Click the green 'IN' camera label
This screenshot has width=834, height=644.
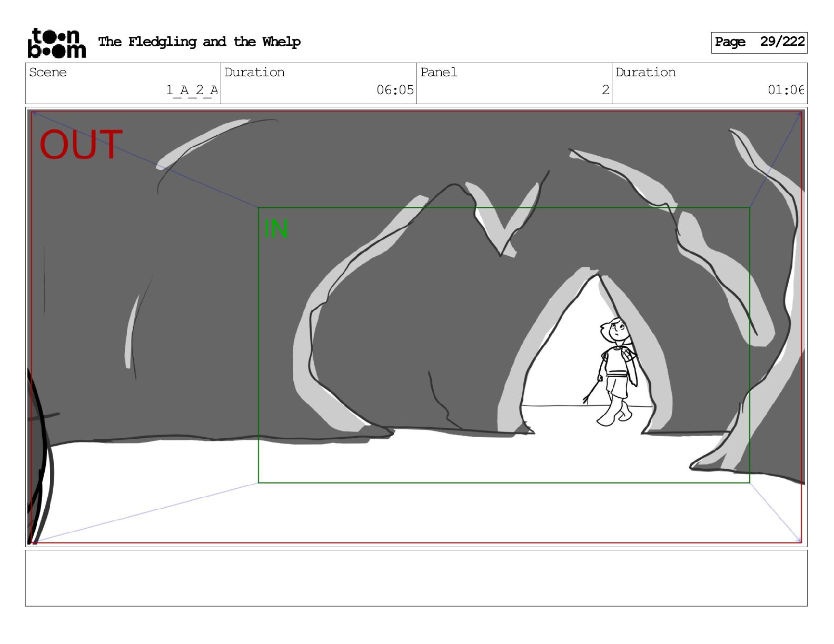coord(276,229)
